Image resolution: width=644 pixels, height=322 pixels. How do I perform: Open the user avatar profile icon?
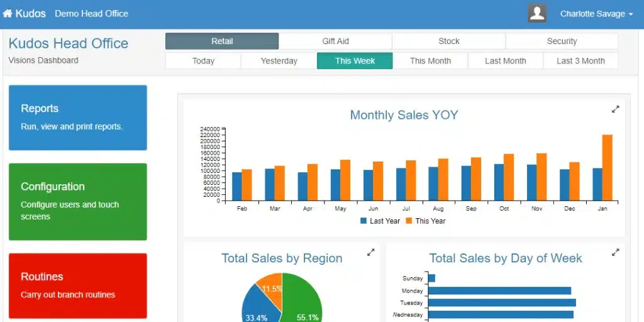click(537, 14)
